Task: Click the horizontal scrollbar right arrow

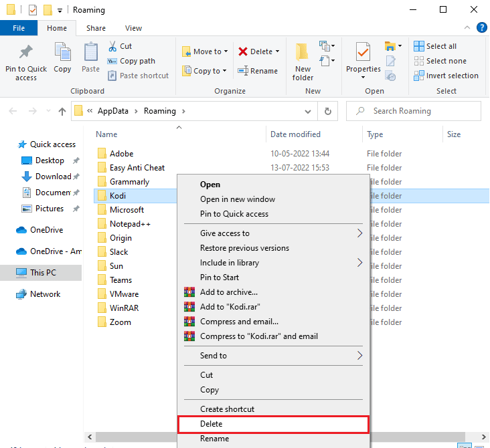Action: point(483,437)
